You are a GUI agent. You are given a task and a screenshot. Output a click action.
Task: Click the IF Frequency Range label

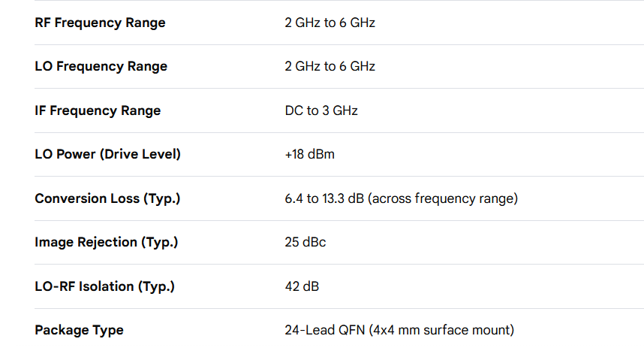(x=98, y=110)
